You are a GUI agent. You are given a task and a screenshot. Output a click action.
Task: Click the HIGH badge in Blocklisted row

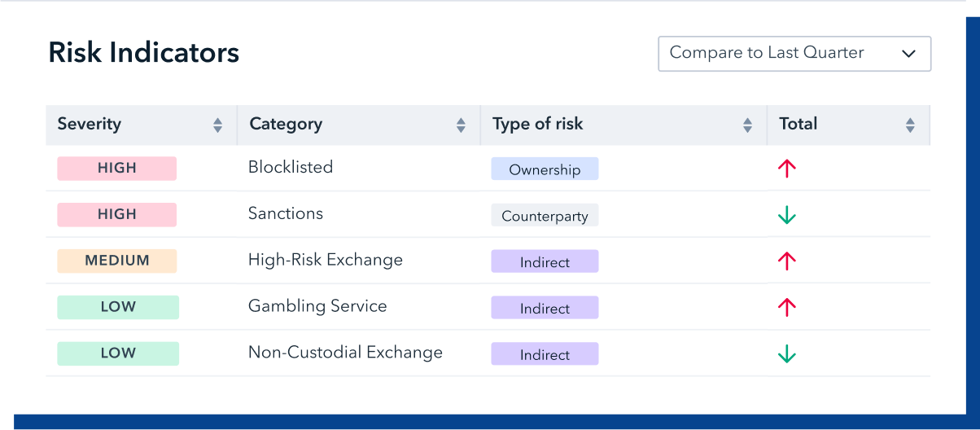click(117, 169)
